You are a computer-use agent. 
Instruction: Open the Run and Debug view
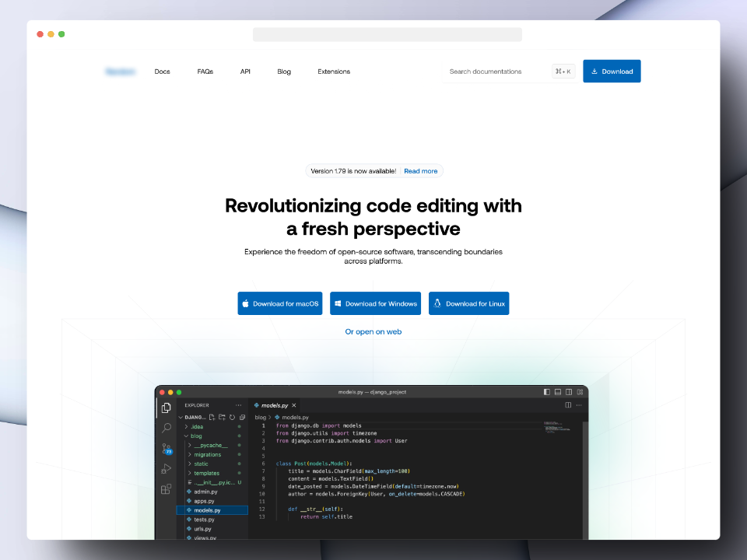(164, 468)
